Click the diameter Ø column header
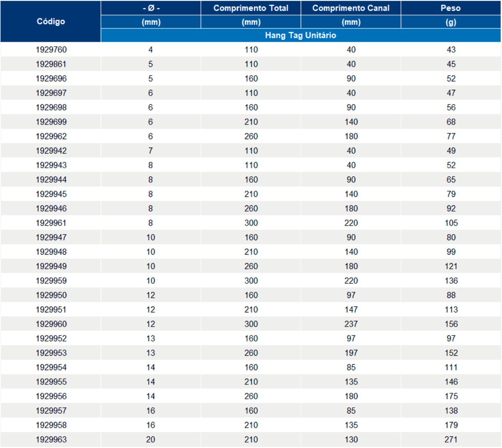Viewport: 502px width, 448px height. (x=151, y=8)
